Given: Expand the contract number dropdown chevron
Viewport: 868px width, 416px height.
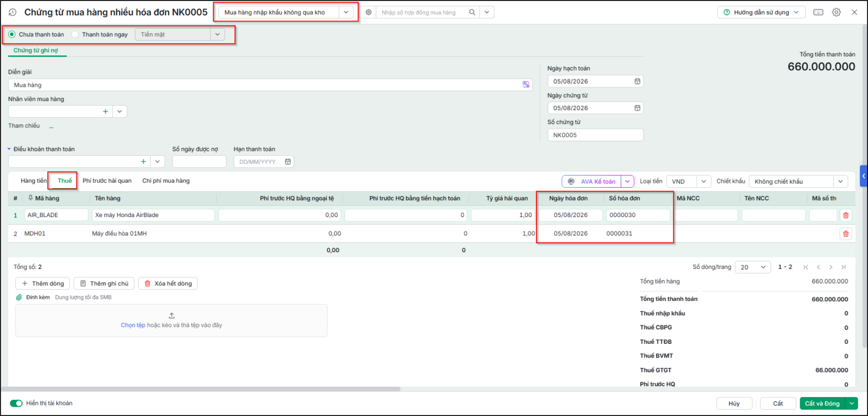Looking at the screenshot, I should click(487, 12).
